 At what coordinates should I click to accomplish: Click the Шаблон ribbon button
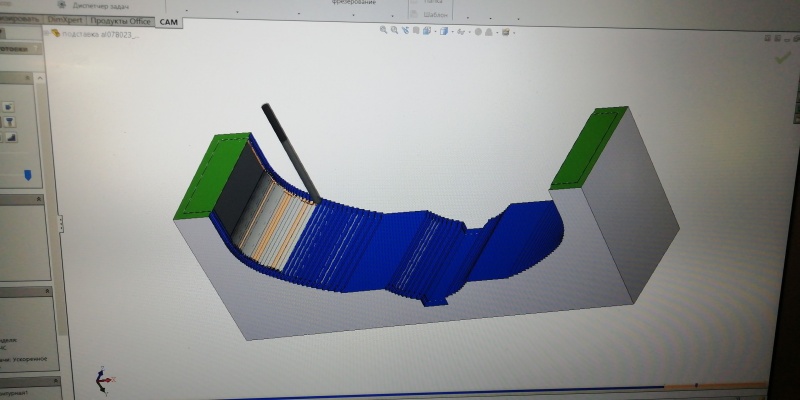(x=429, y=15)
